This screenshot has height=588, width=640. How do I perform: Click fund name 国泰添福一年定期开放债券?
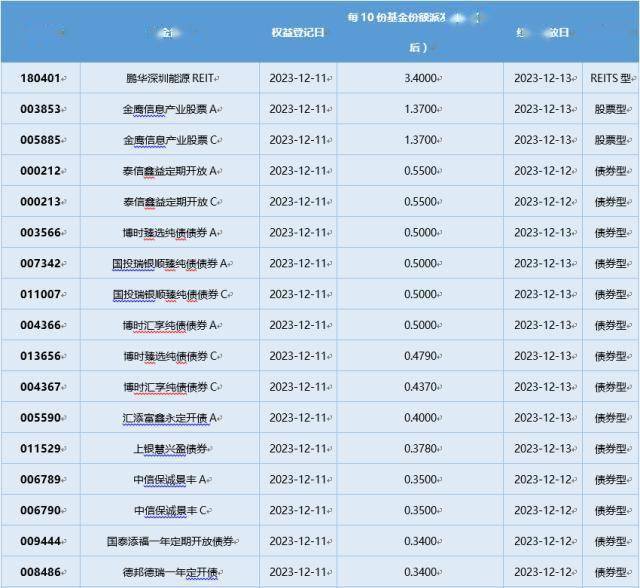click(x=170, y=541)
